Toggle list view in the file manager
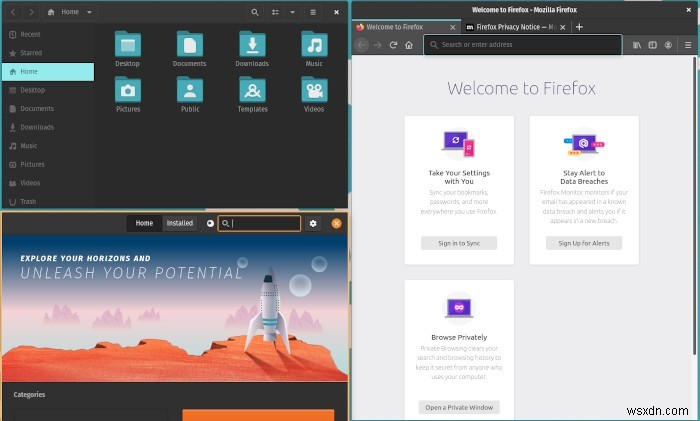This screenshot has width=700, height=421. 275,12
